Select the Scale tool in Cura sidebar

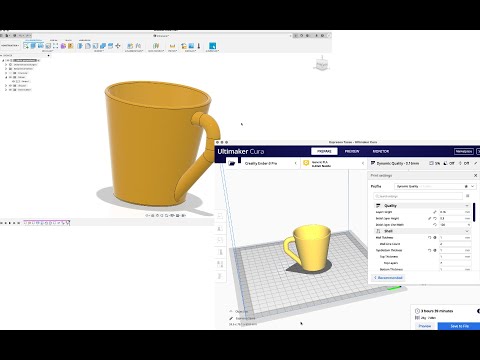tap(220, 228)
